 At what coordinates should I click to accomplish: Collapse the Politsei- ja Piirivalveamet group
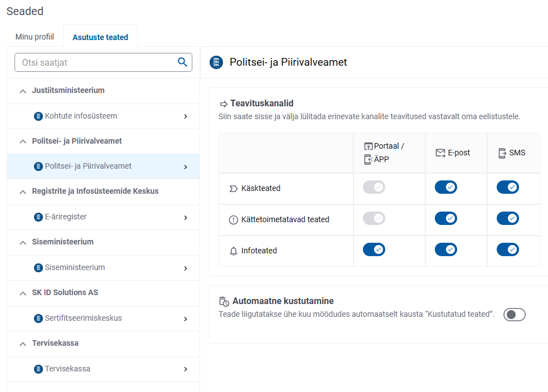[23, 141]
